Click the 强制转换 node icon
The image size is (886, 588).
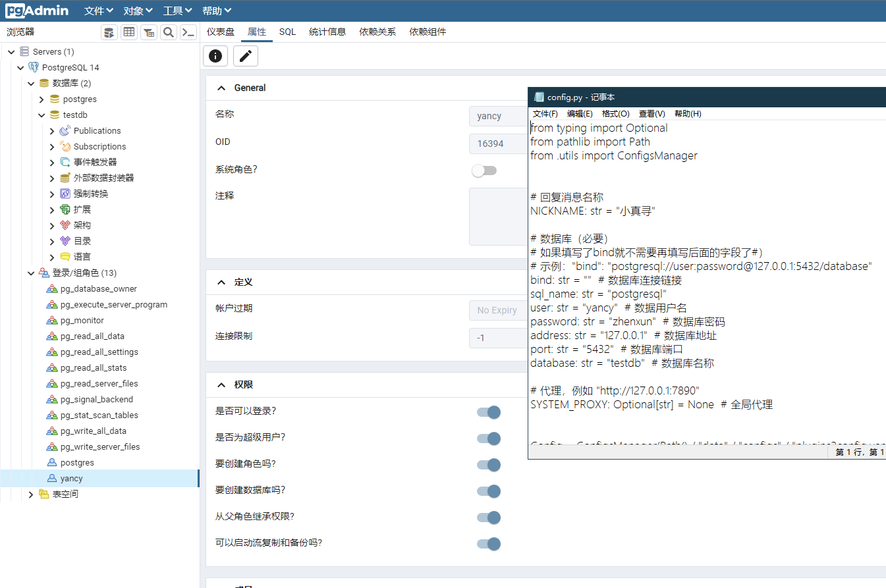(x=65, y=194)
